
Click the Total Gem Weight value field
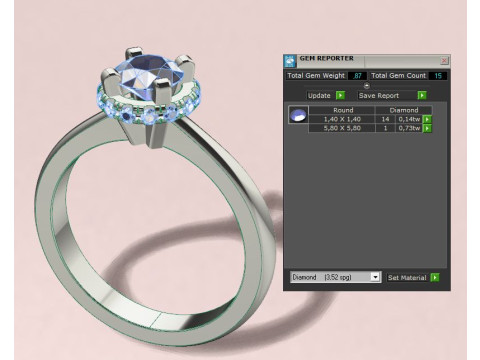click(357, 76)
